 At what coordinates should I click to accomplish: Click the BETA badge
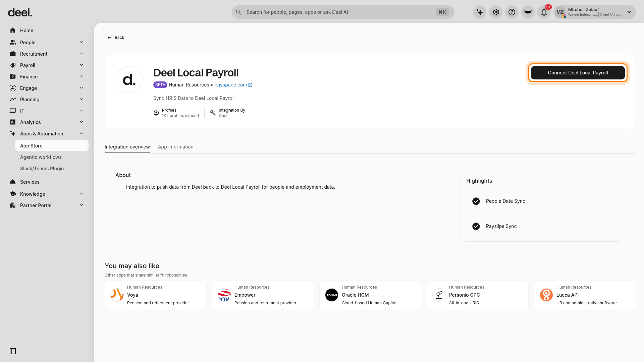click(x=160, y=85)
